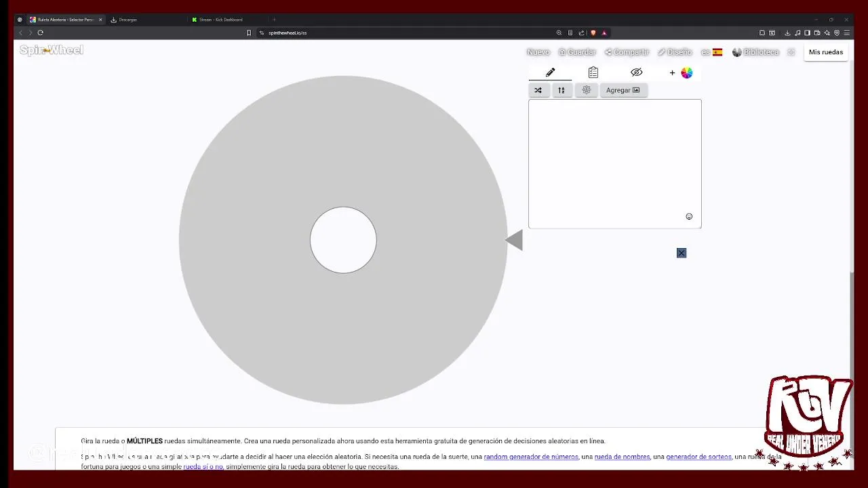Click the Nuevo menu item
Viewport: 868px width, 488px height.
[x=538, y=52]
